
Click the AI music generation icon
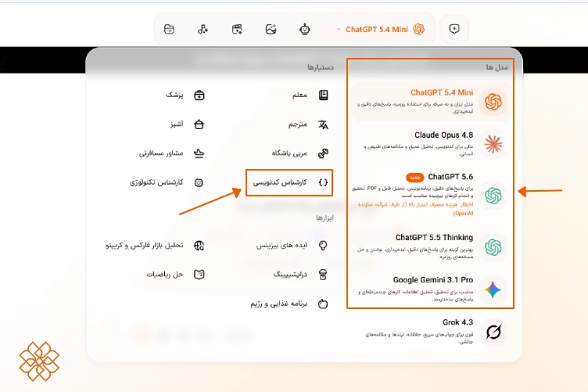click(x=203, y=29)
